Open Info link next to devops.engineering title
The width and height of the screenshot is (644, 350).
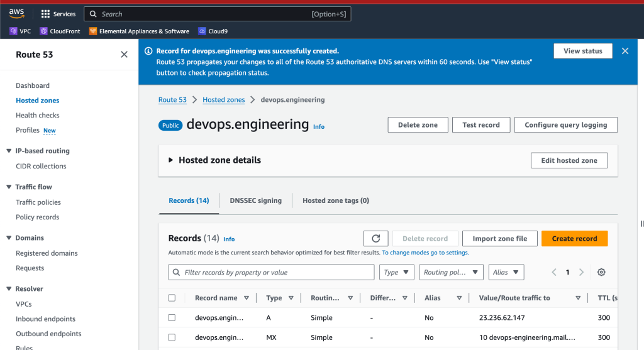(319, 127)
